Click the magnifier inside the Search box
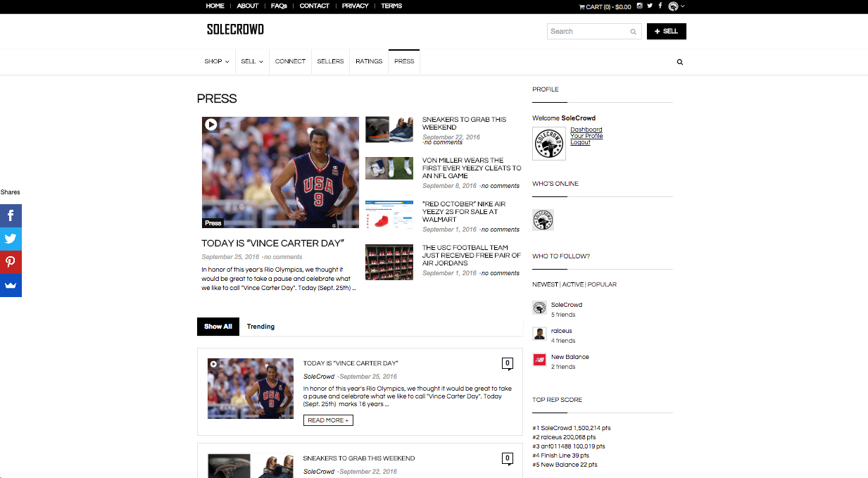868x478 pixels. pyautogui.click(x=633, y=32)
